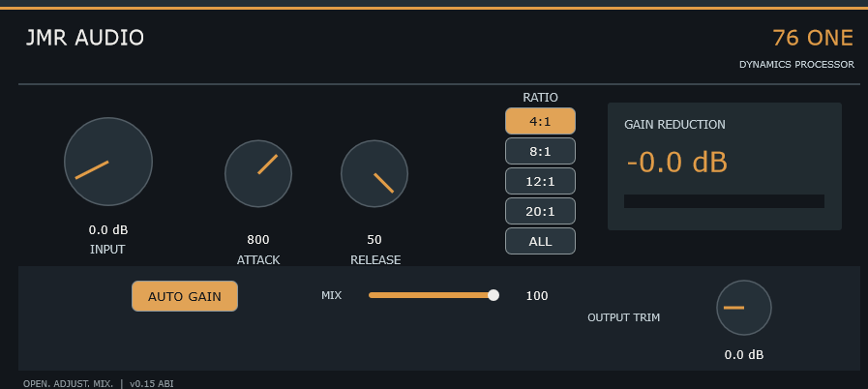This screenshot has height=389, width=868.
Task: Click the MIX slider handle
Action: tap(494, 295)
